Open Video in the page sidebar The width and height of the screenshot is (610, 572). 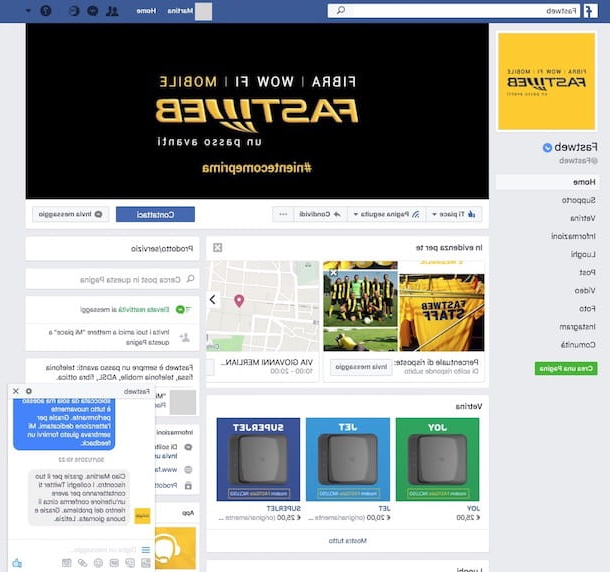(x=585, y=290)
